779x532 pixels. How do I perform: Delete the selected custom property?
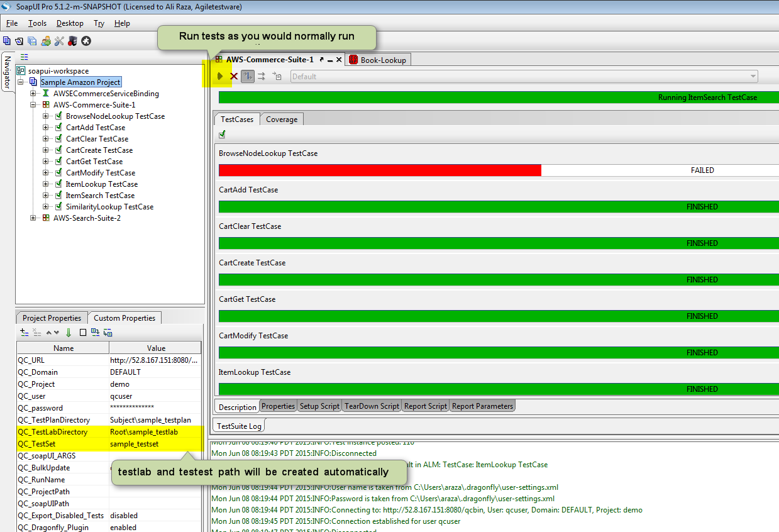tap(35, 332)
